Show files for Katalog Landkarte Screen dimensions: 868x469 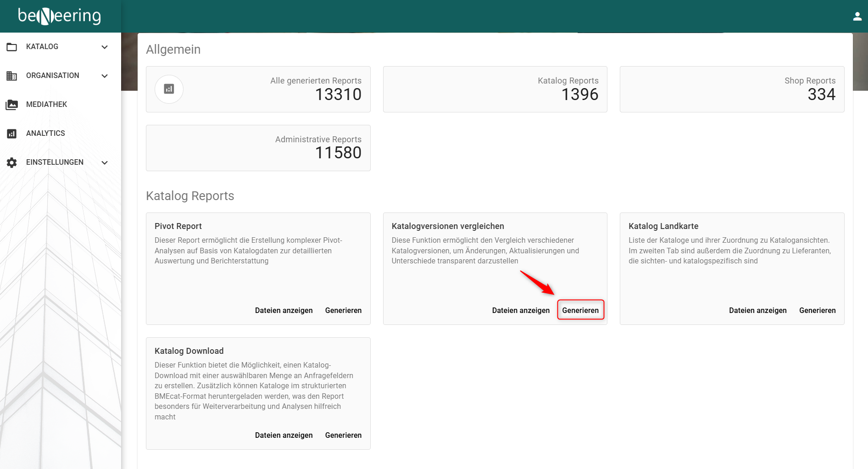pos(758,311)
